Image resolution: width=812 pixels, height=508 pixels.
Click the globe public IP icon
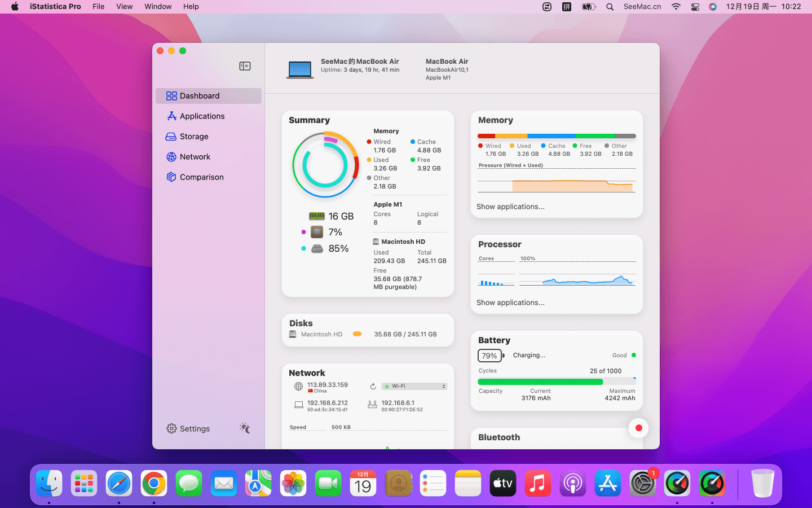(299, 387)
